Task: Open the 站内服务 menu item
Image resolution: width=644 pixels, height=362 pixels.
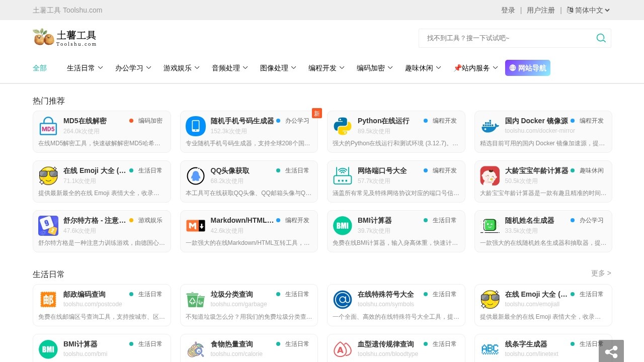Action: click(x=475, y=68)
